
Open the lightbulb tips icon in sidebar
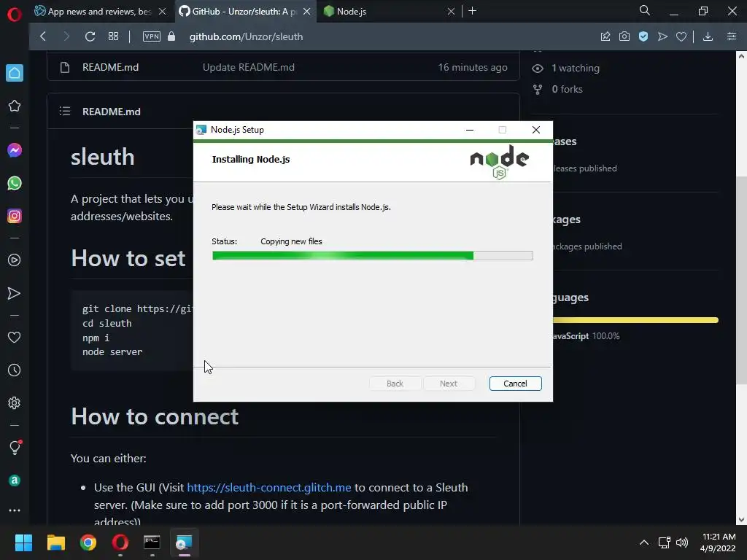click(x=15, y=447)
